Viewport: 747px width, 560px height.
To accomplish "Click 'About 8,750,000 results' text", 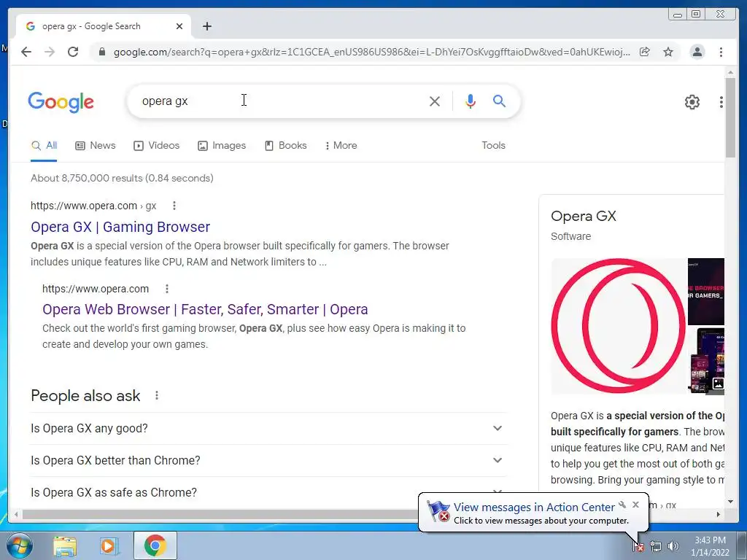I will [122, 178].
